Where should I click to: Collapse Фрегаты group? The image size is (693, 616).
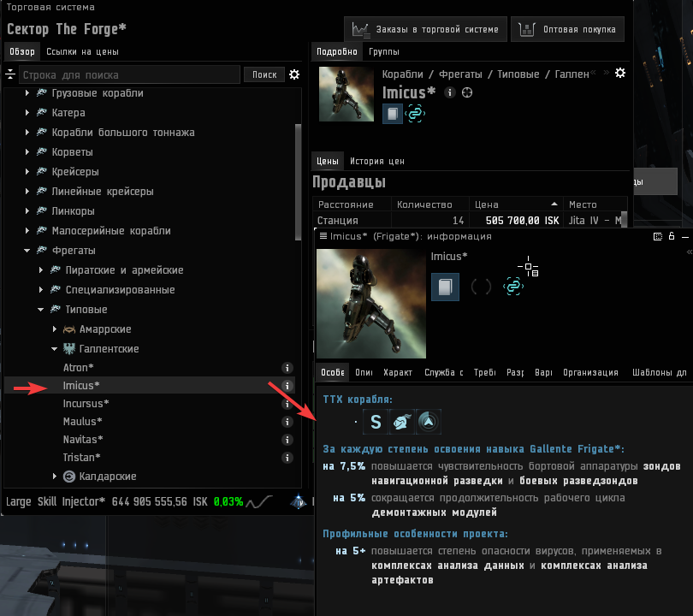[x=27, y=250]
